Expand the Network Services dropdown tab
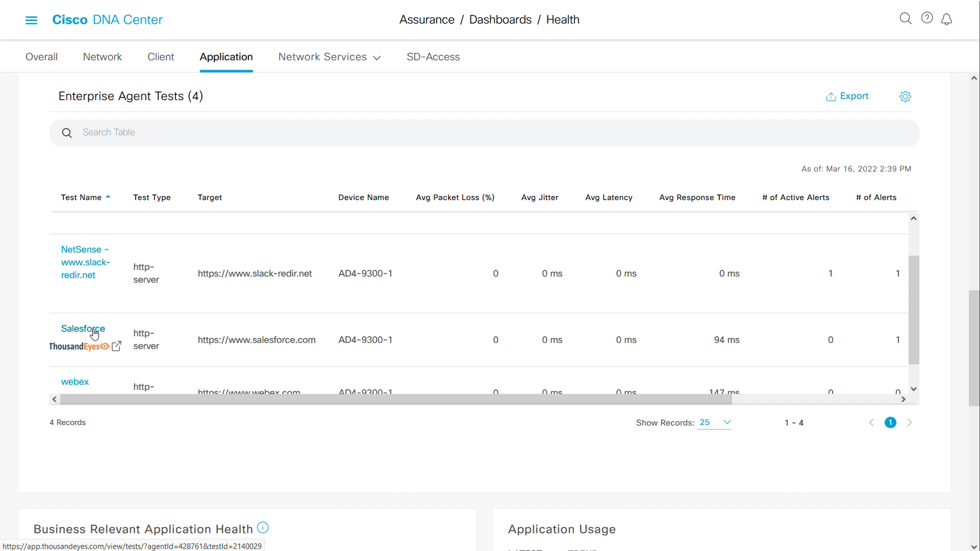Screen dimensions: 980x551 click(x=329, y=57)
